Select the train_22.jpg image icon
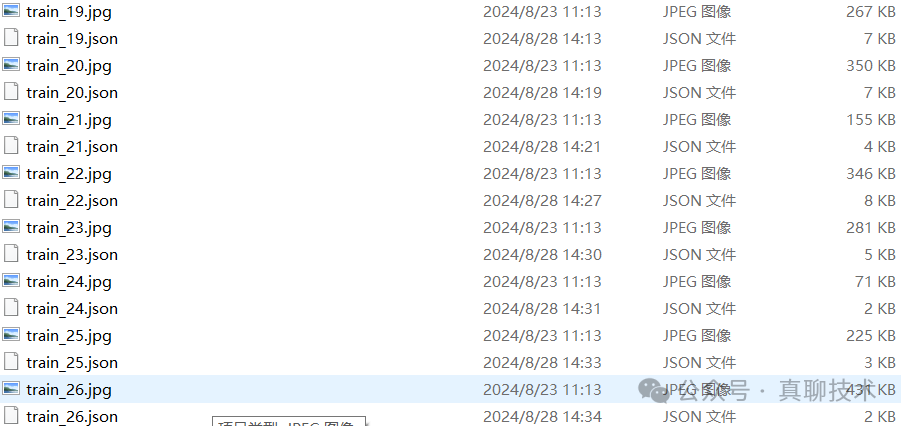Screen dimensions: 905x426 pyautogui.click(x=11, y=173)
